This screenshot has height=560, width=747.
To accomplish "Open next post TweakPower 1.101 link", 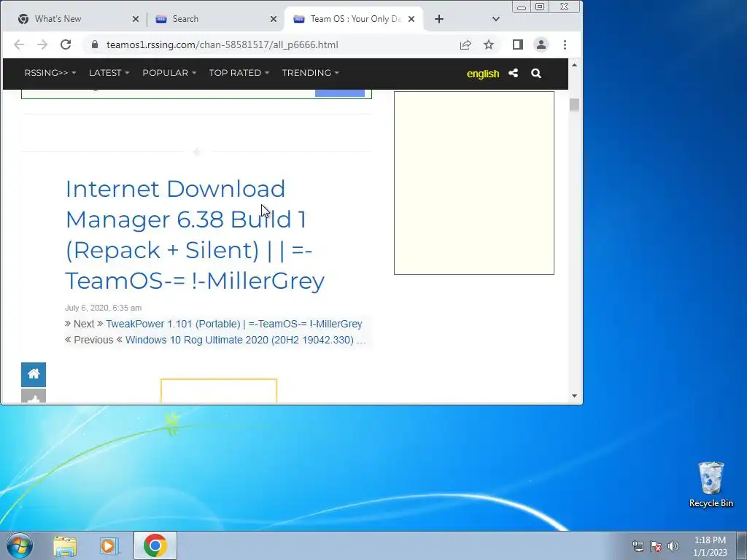I will [234, 324].
